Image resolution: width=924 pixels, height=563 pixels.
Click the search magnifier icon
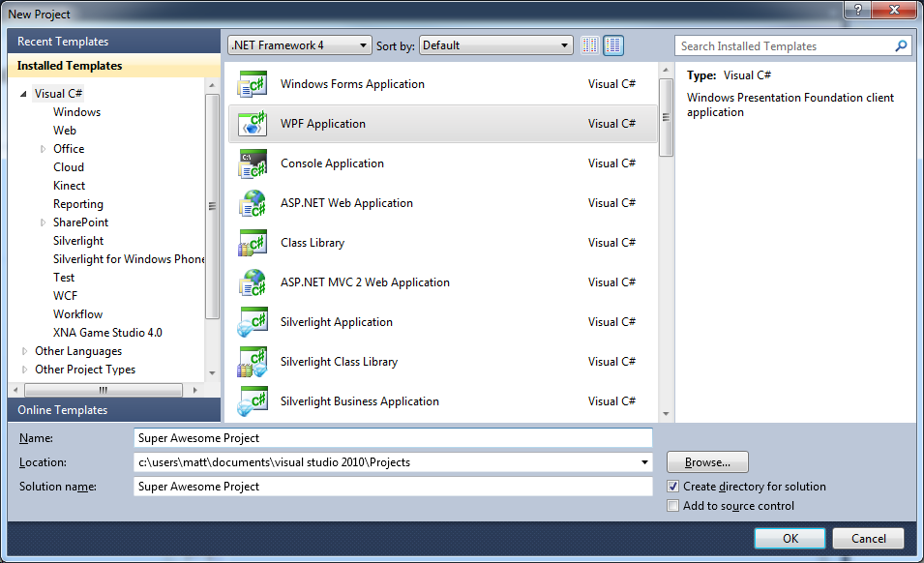[x=901, y=45]
